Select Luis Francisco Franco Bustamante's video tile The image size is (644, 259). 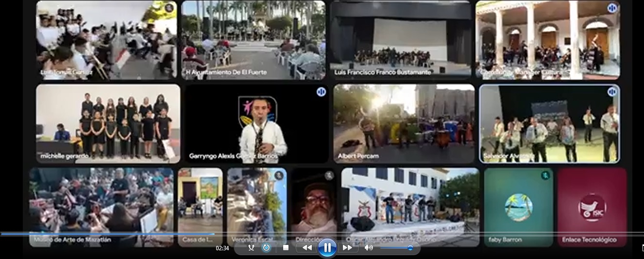401,40
